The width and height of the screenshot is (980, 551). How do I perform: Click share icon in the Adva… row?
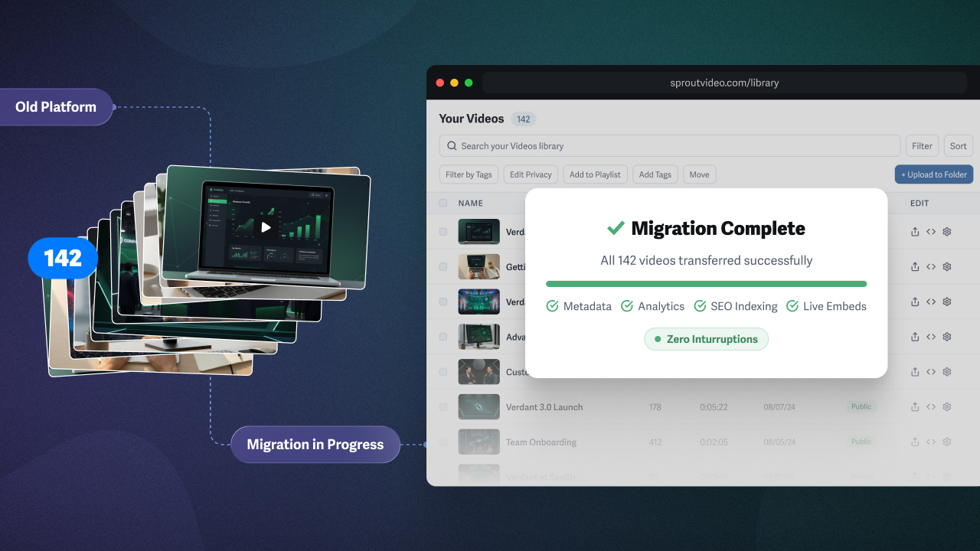(x=915, y=337)
